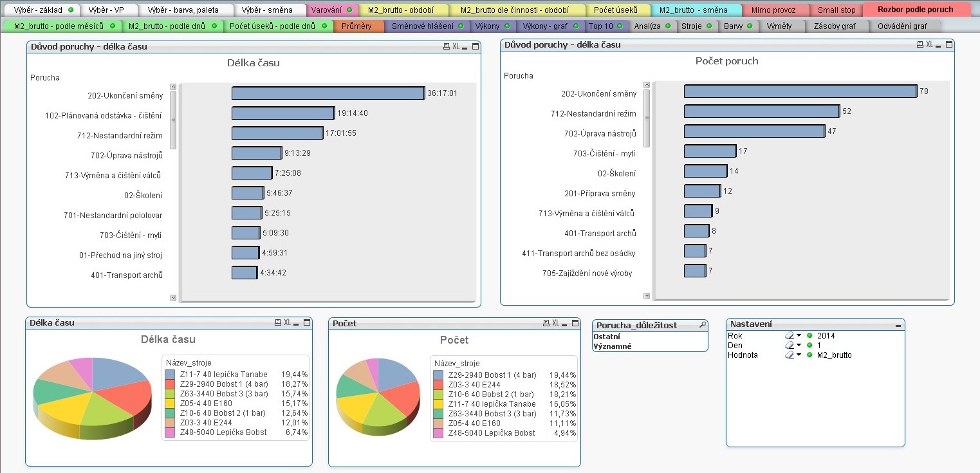Clear the Hodnota selection with eraser icon

coord(790,355)
